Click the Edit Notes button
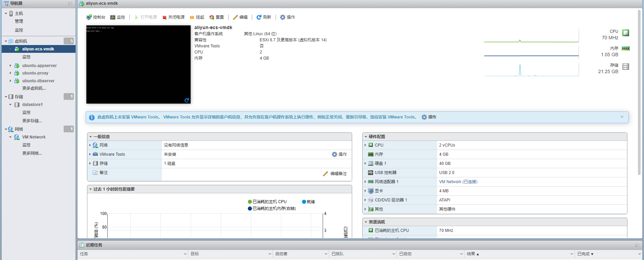This screenshot has height=260, width=644. coord(335,174)
